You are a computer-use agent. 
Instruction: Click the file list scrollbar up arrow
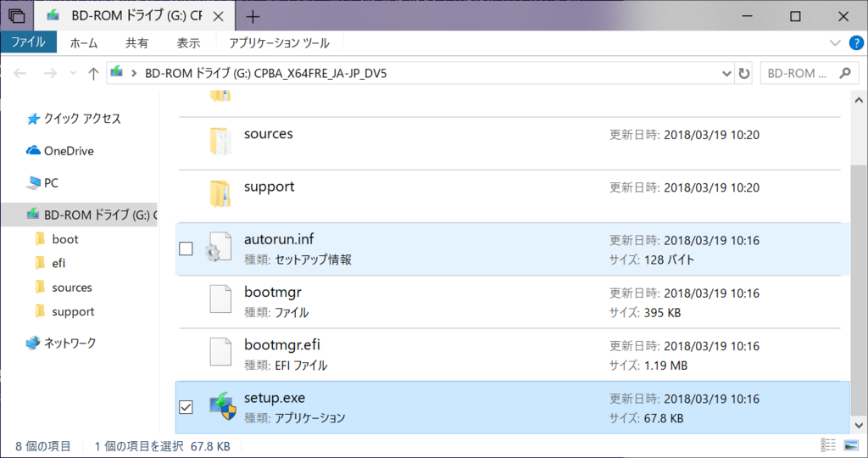pyautogui.click(x=858, y=100)
